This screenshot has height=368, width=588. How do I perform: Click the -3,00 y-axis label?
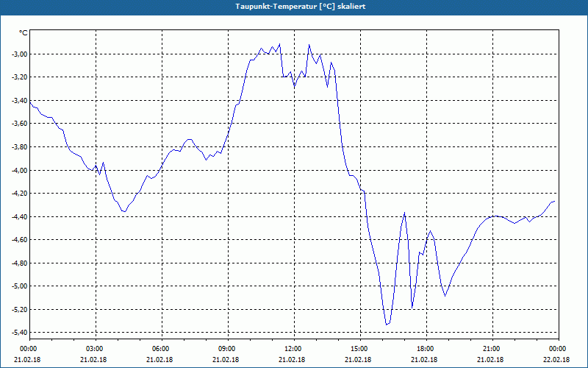pyautogui.click(x=20, y=54)
